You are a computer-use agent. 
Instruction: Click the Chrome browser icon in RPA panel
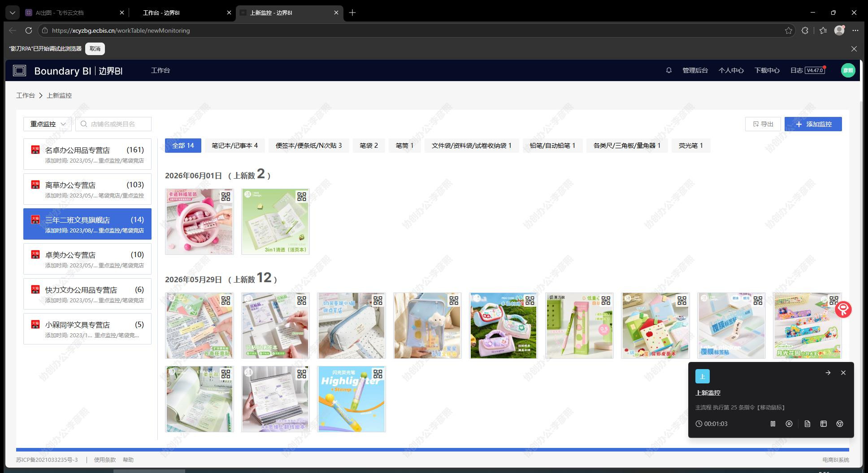(x=840, y=424)
